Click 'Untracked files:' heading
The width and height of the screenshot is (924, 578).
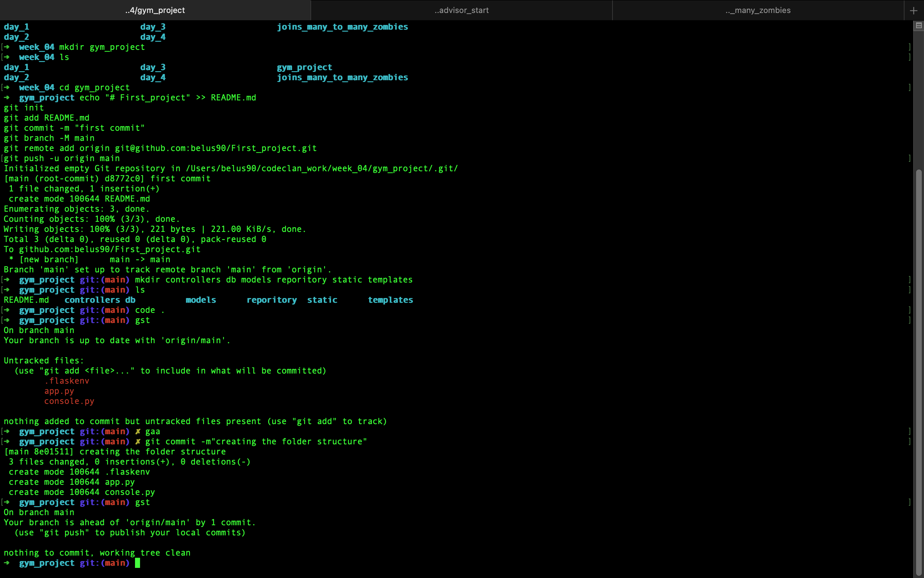[x=44, y=361]
